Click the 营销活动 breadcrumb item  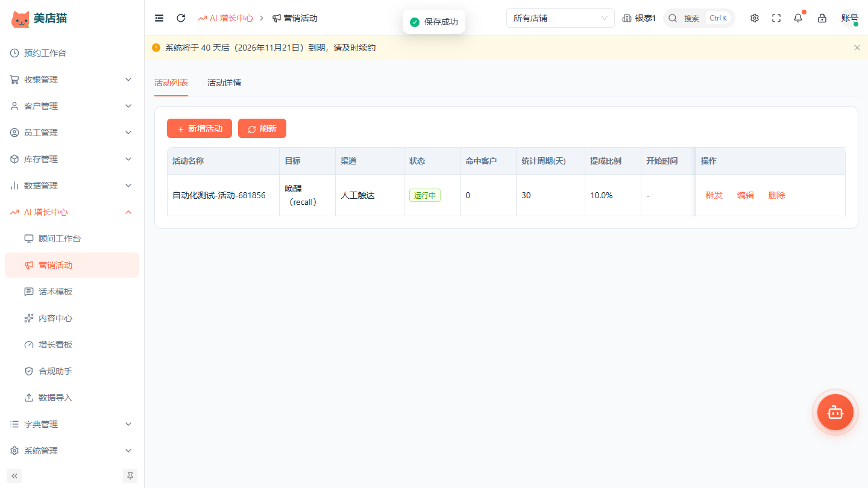coord(295,18)
